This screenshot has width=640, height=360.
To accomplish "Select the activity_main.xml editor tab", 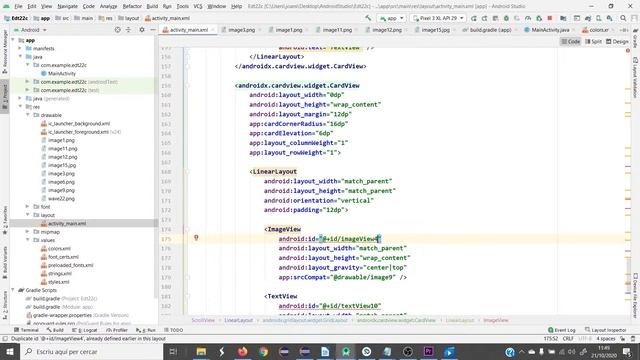I will 188,30.
